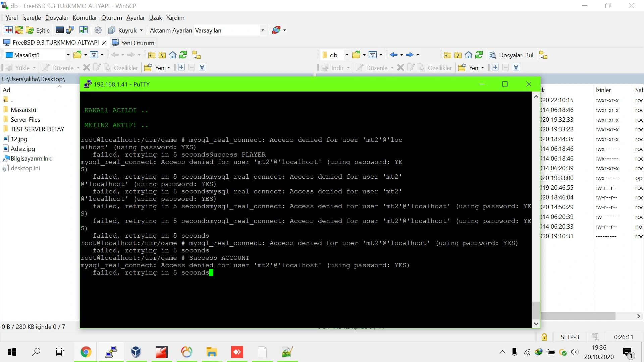The width and height of the screenshot is (644, 362).
Task: Open the Komutlar menu
Action: click(85, 18)
